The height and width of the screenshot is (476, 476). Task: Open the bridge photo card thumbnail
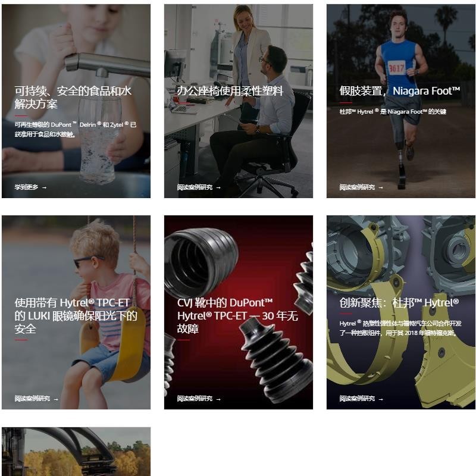(76, 452)
